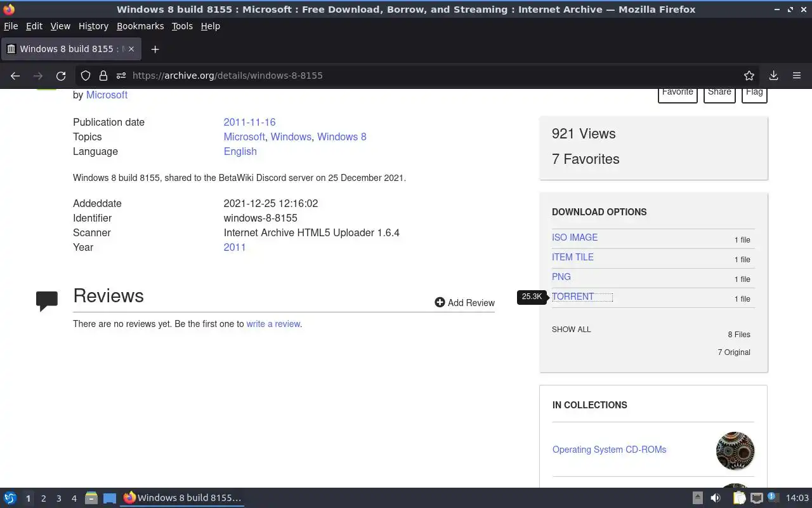This screenshot has height=508, width=812.
Task: Download the ISO IMAGE file
Action: pos(575,237)
